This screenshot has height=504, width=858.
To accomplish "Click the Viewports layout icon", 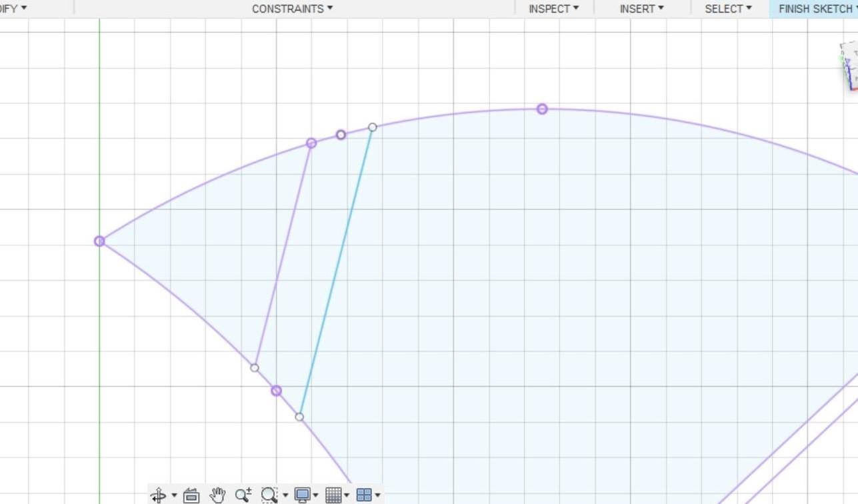I will click(x=364, y=495).
